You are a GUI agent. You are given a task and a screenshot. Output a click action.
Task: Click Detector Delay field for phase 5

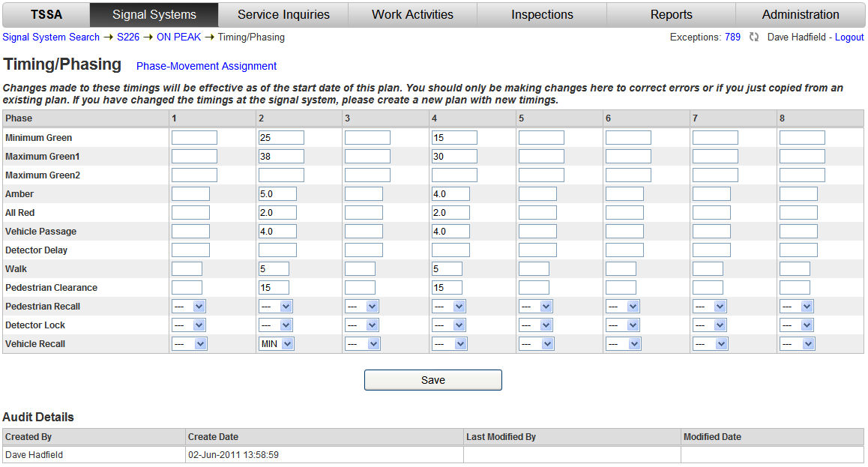pyautogui.click(x=537, y=250)
